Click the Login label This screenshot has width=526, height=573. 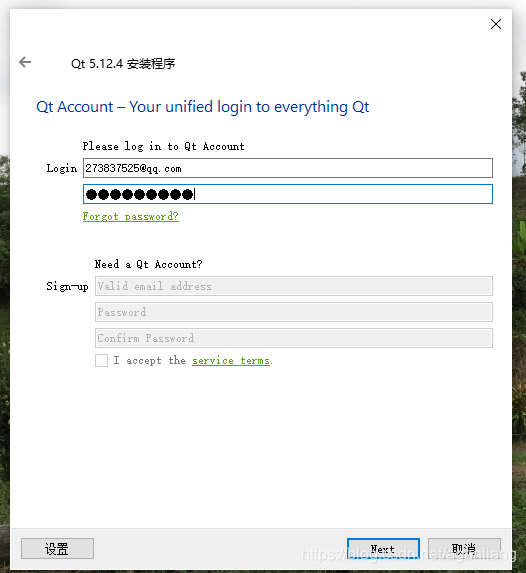click(62, 168)
